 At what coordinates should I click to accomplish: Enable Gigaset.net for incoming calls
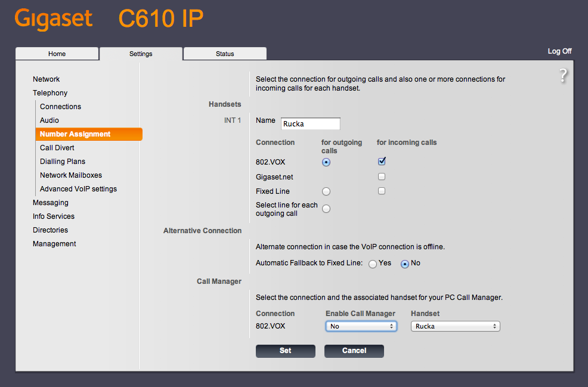click(382, 177)
